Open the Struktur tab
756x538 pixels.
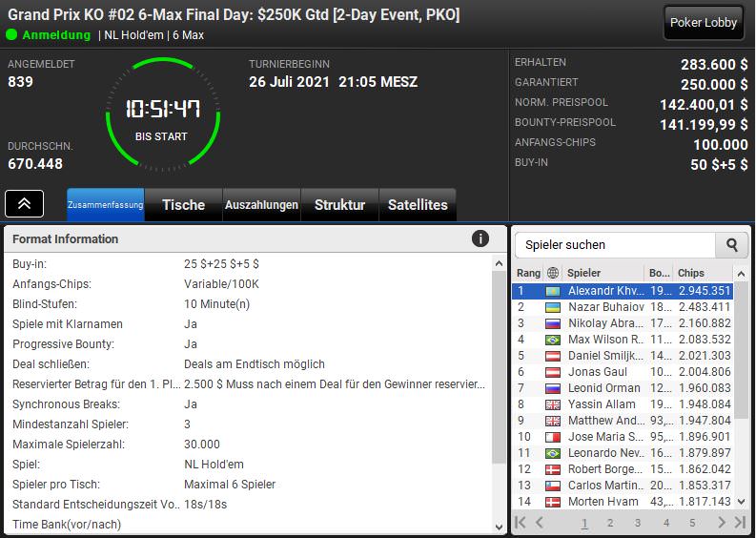(339, 204)
